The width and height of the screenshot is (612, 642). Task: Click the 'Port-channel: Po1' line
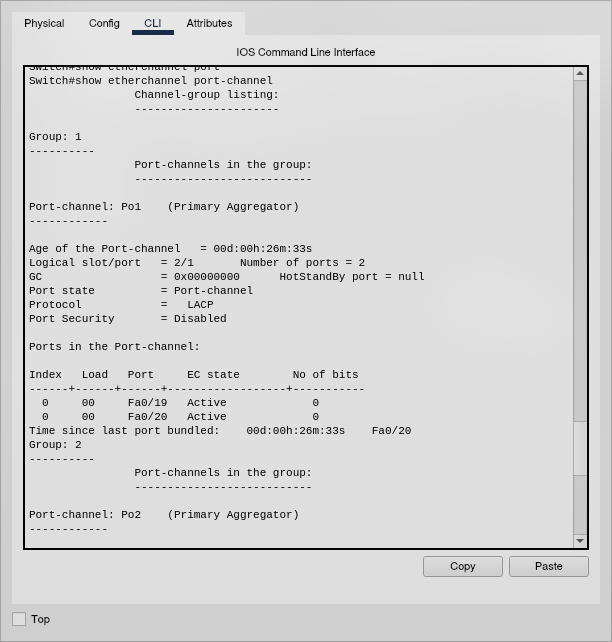point(163,207)
